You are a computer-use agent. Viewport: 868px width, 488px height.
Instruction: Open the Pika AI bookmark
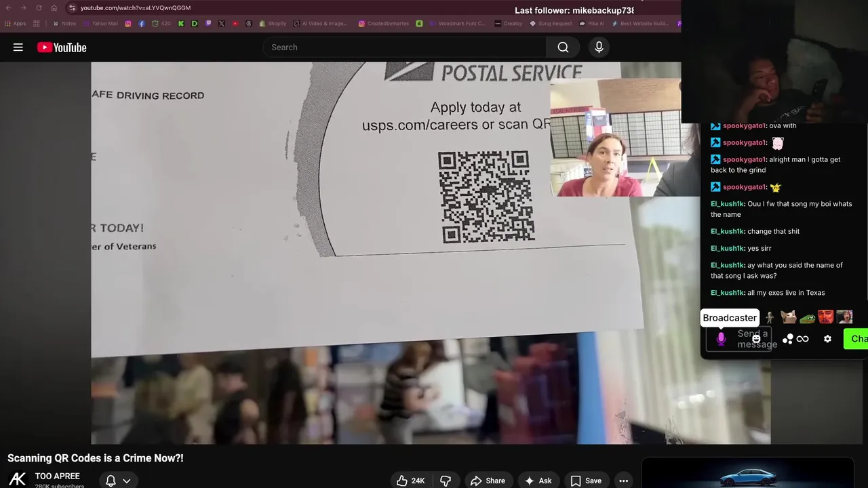591,24
